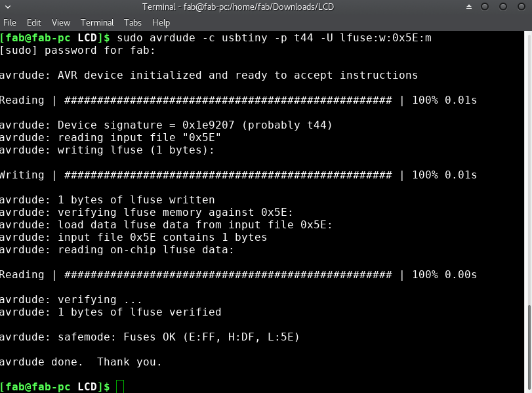This screenshot has height=393, width=532.
Task: Open the Tabs menu
Action: [133, 23]
